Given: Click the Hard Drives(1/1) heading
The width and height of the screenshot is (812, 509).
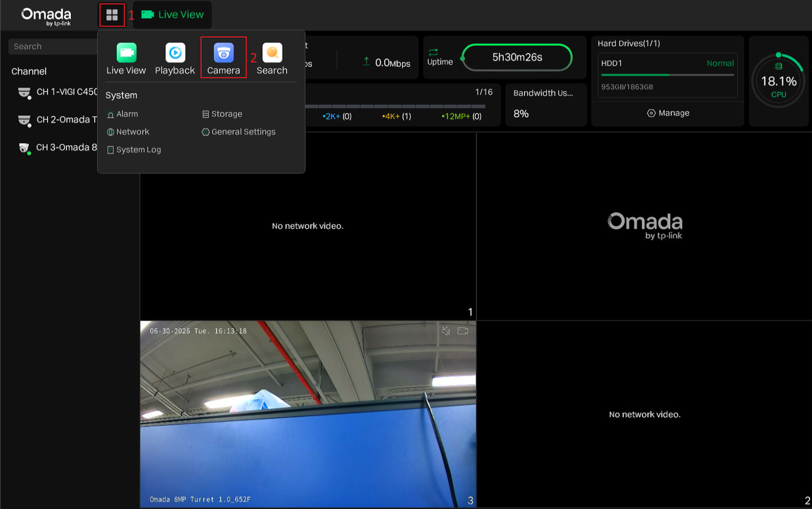Looking at the screenshot, I should click(629, 44).
